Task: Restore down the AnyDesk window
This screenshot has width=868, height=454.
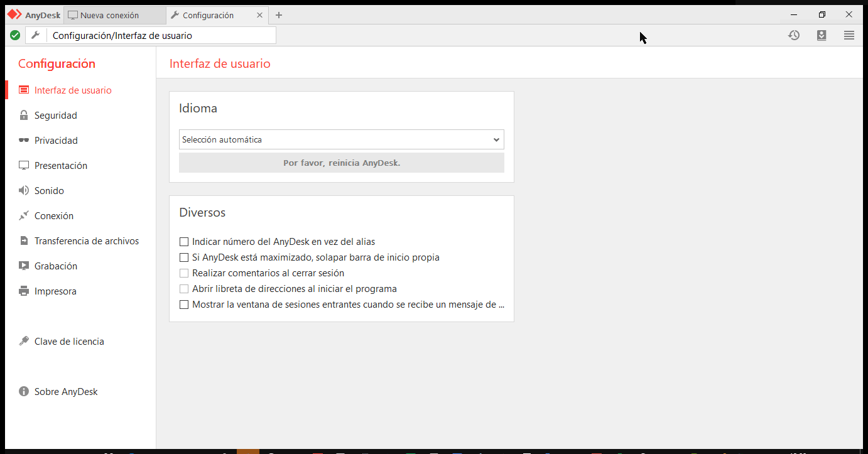Action: [822, 14]
